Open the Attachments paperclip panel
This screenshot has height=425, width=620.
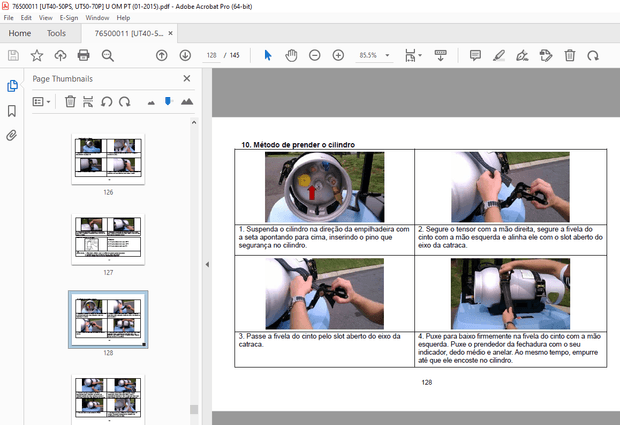pos(12,136)
